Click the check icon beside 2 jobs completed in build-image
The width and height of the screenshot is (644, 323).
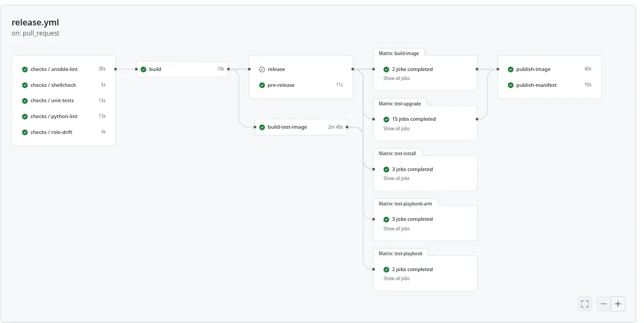click(x=386, y=69)
